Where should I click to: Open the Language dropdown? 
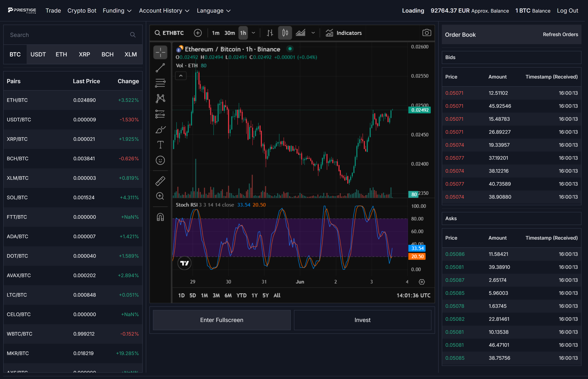pyautogui.click(x=213, y=11)
